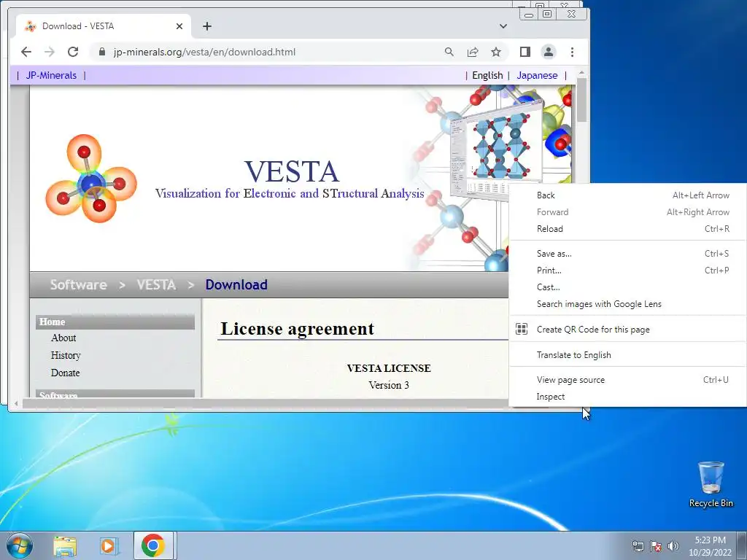This screenshot has height=560, width=747.
Task: Open File Explorer from the taskbar
Action: pos(65,545)
